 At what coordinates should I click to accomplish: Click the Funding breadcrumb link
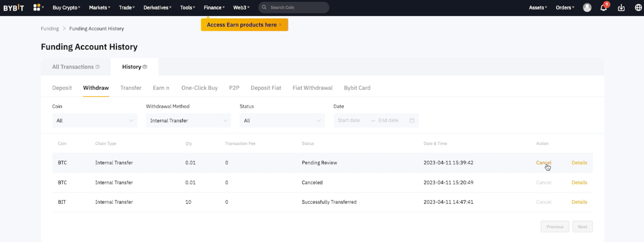[x=50, y=28]
